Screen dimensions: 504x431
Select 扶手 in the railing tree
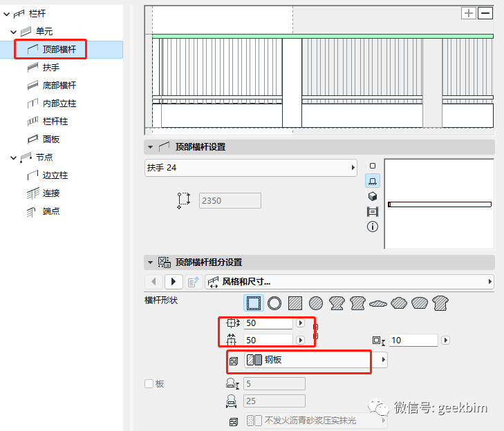coord(51,68)
